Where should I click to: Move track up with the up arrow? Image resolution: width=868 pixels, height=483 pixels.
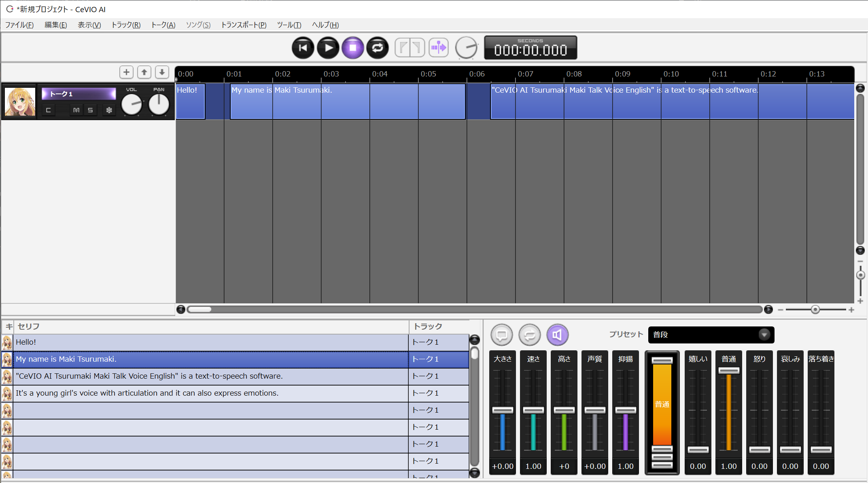point(144,72)
